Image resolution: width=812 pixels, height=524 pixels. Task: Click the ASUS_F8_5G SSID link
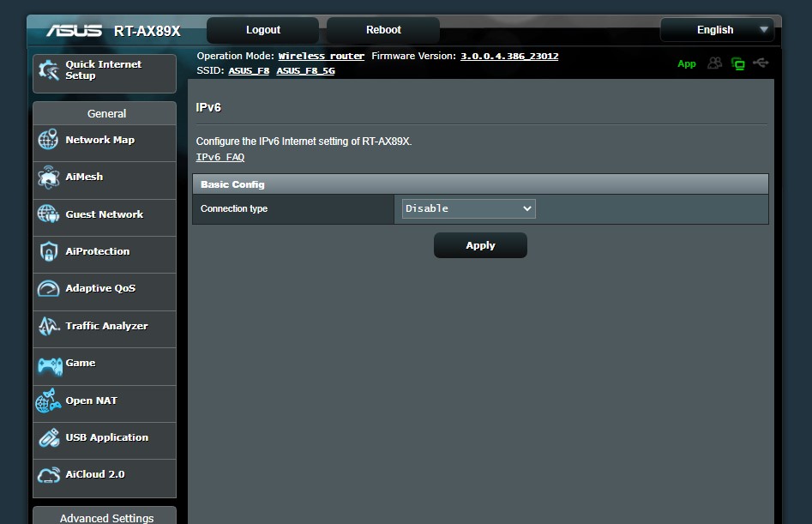[x=305, y=70]
